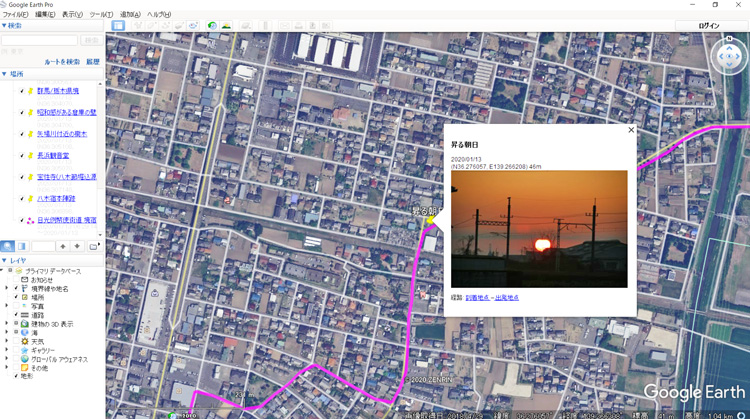Enable the お知らせ layer checkbox

16,280
